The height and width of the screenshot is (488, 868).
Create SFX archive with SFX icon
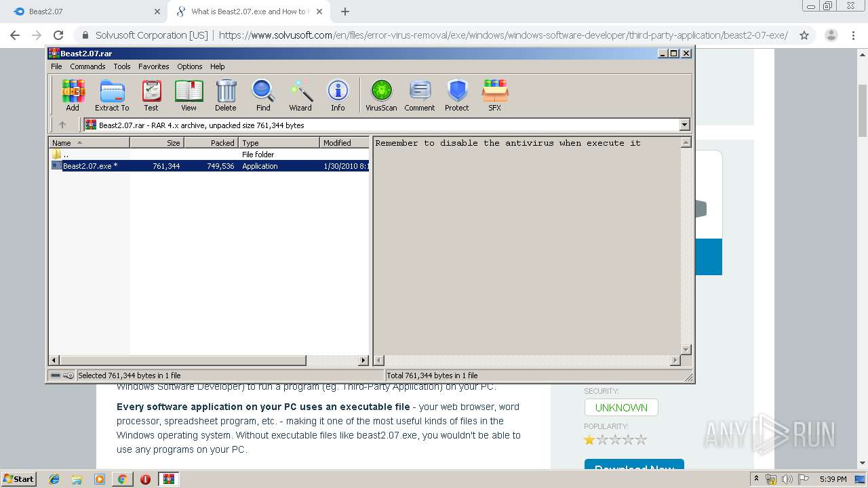click(x=495, y=95)
